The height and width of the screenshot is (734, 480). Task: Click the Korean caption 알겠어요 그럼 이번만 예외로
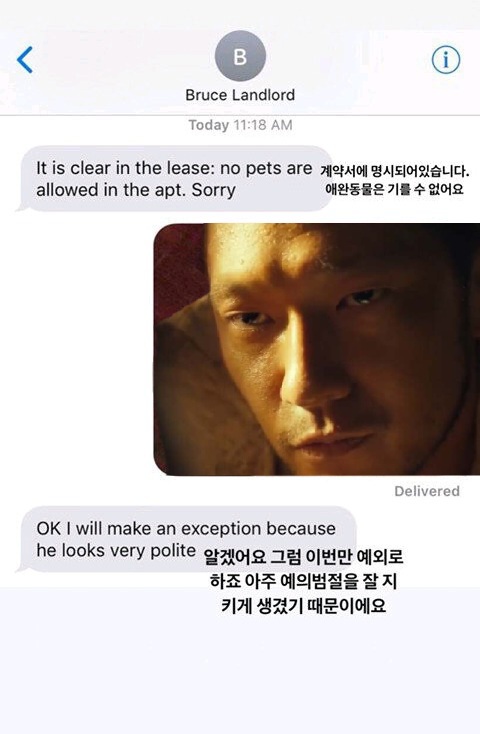pyautogui.click(x=303, y=557)
